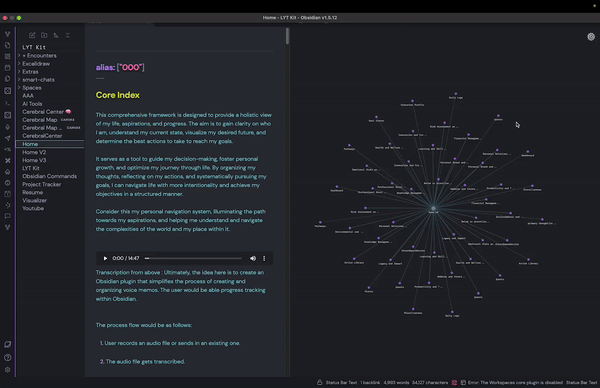600x388 pixels.
Task: Open the terminal ribbon icon
Action: coord(8,103)
